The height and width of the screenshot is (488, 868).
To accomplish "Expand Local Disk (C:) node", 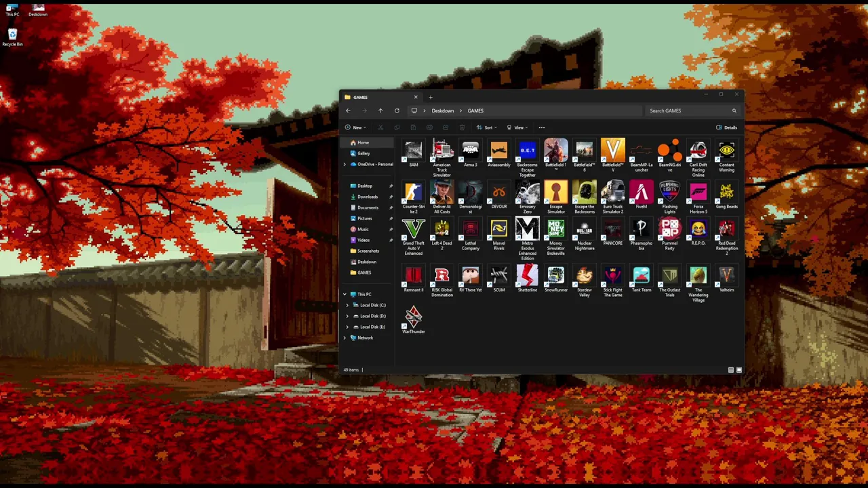I will tap(348, 305).
